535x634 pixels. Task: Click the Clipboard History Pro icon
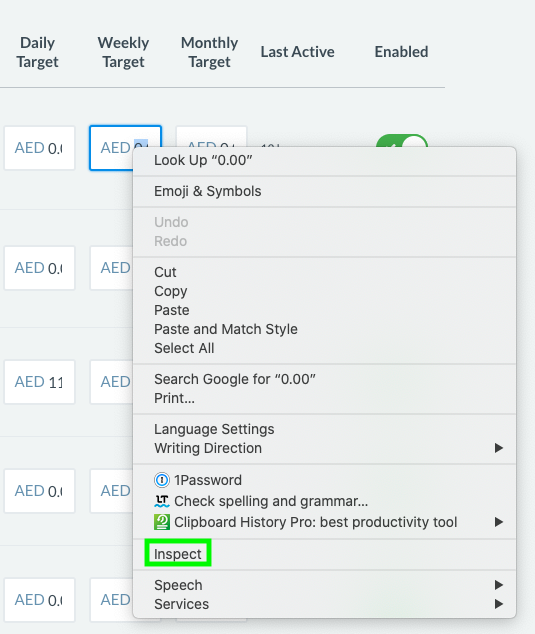(162, 522)
